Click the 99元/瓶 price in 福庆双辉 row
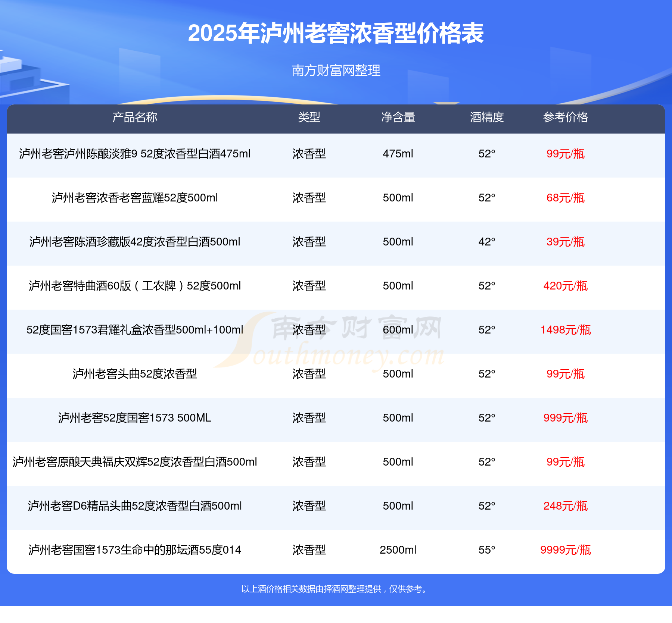Viewport: 672px width, 623px height. click(566, 462)
